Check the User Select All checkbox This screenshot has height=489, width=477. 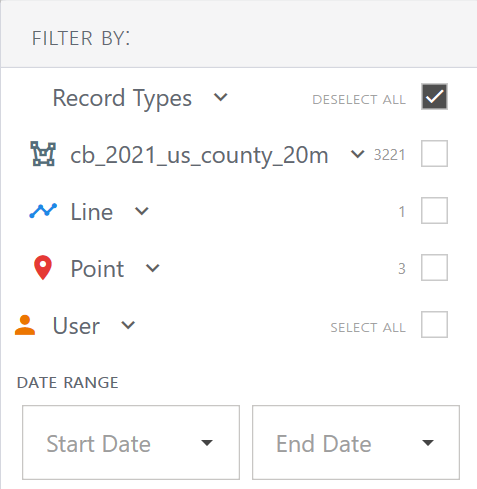[x=434, y=325]
